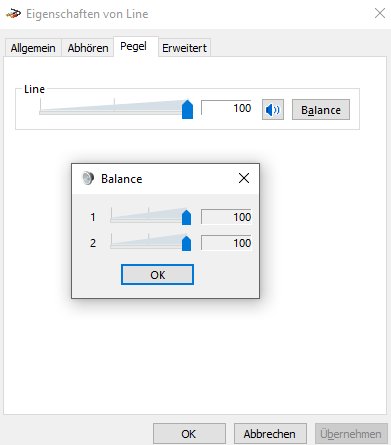This screenshot has height=445, width=391.
Task: Select the Pegel tab
Action: click(133, 46)
